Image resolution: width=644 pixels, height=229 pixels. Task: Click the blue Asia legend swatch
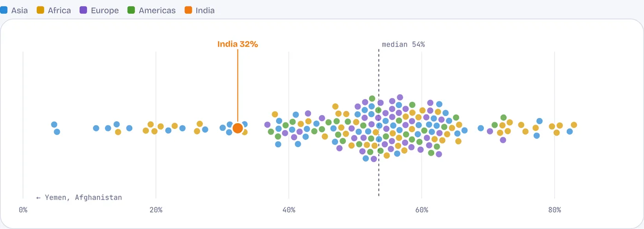pyautogui.click(x=4, y=10)
